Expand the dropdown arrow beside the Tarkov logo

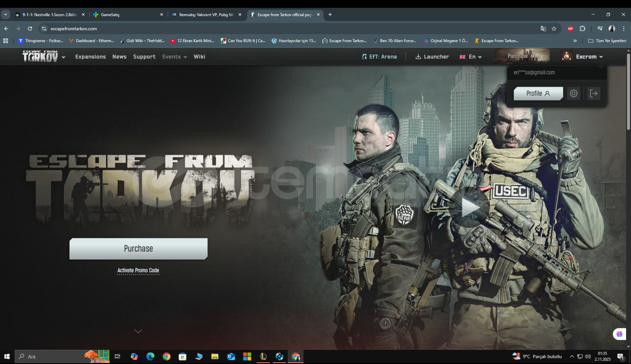coord(63,57)
